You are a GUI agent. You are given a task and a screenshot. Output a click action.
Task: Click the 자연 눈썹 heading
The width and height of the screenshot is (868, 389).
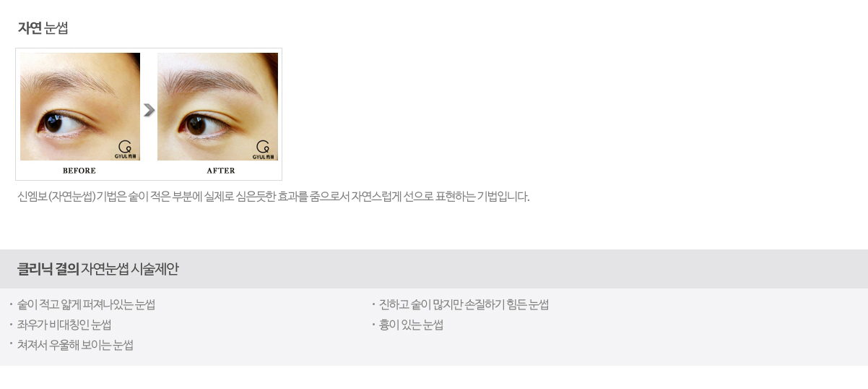pyautogui.click(x=43, y=28)
